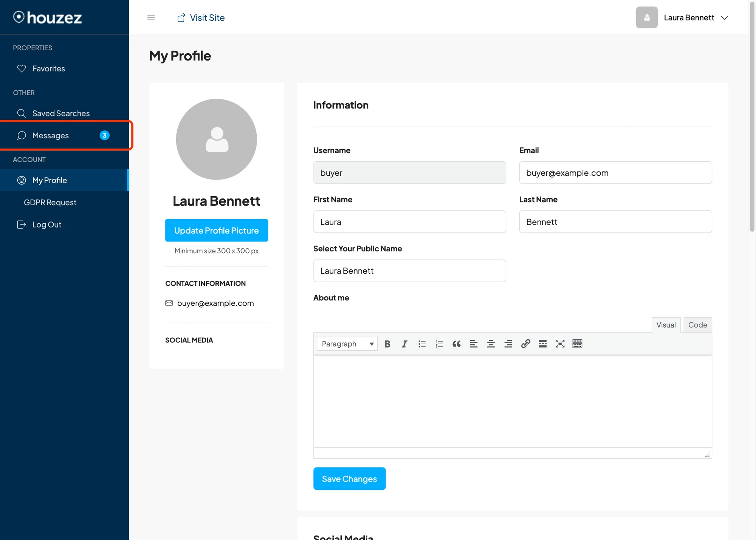Image resolution: width=756 pixels, height=540 pixels.
Task: Open GDPR Request page
Action: [x=64, y=202]
